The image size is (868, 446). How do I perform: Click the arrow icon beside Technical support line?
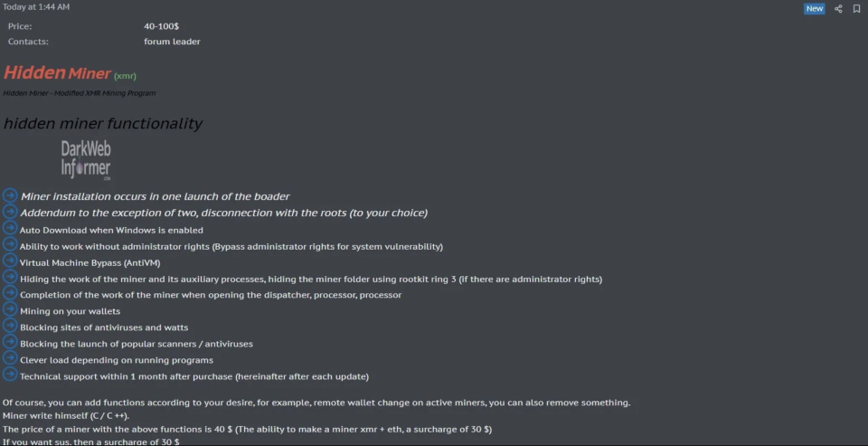(x=10, y=374)
